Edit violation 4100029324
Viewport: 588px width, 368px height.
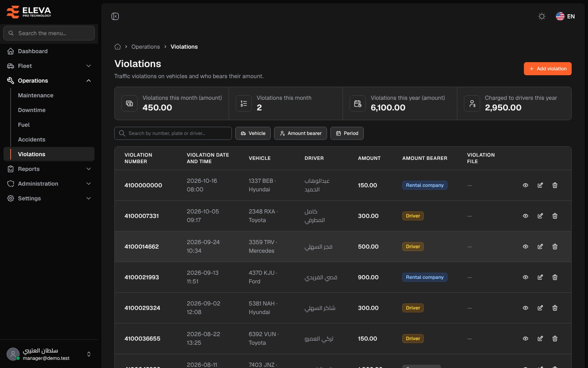[540, 308]
